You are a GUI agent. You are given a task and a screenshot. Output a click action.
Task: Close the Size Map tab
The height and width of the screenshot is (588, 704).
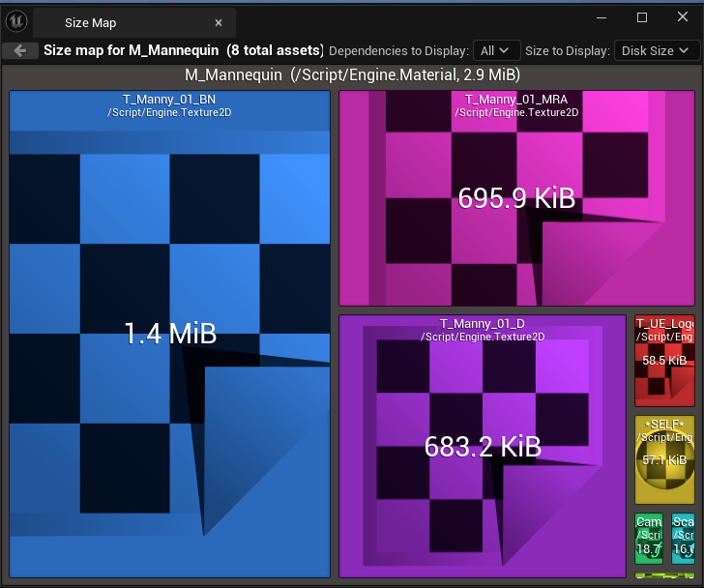coord(219,22)
